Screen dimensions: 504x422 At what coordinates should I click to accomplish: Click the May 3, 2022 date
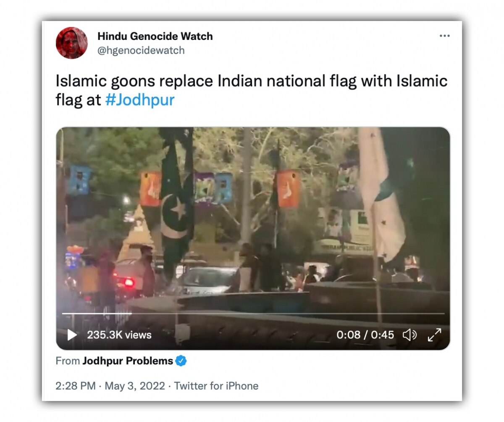pyautogui.click(x=135, y=386)
